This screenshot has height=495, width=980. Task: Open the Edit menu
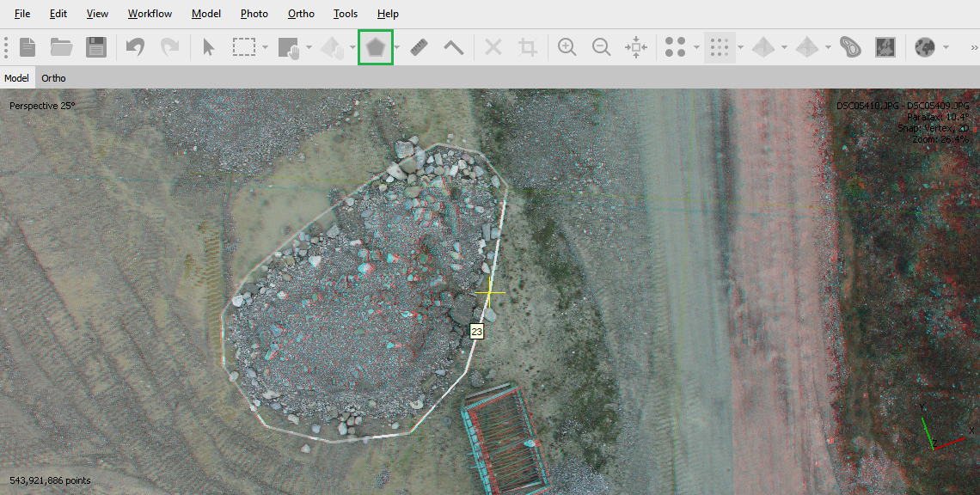58,14
